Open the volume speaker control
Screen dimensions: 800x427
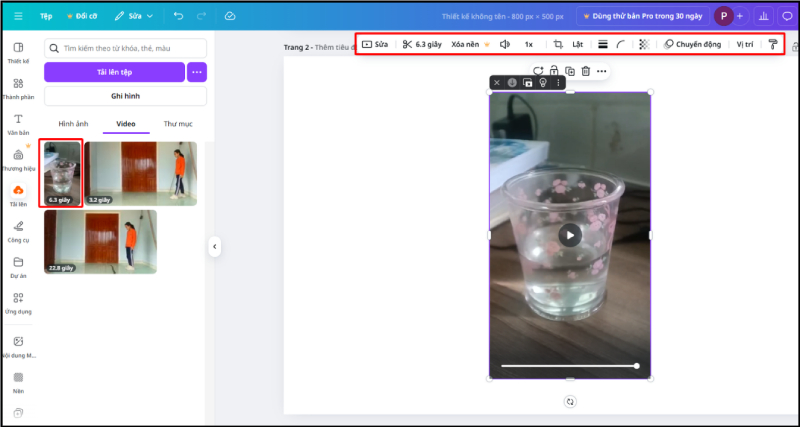click(505, 45)
